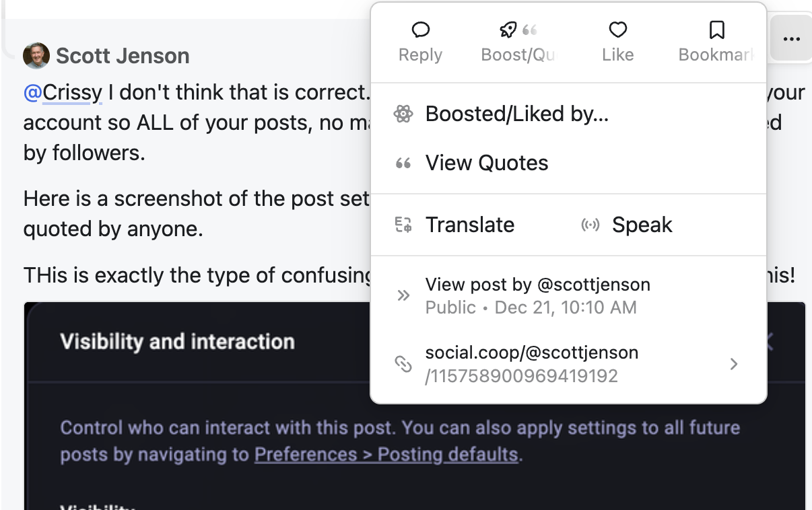Click the three-dots more options button
Image resolution: width=812 pixels, height=510 pixels.
[792, 39]
